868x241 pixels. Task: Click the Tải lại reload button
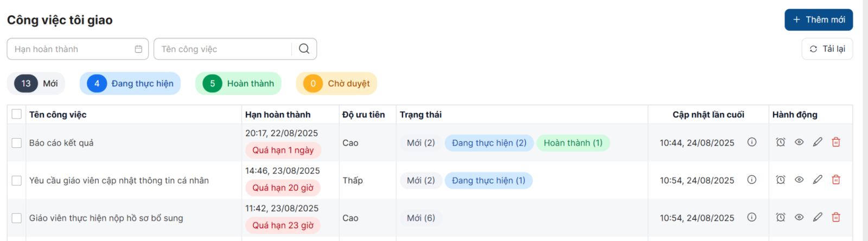point(827,49)
